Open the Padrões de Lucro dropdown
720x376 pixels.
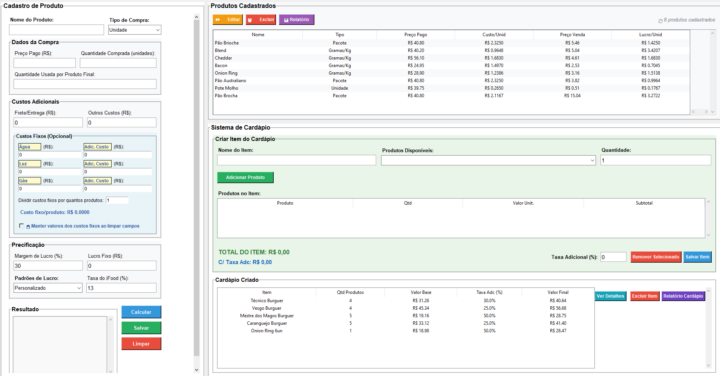click(48, 288)
